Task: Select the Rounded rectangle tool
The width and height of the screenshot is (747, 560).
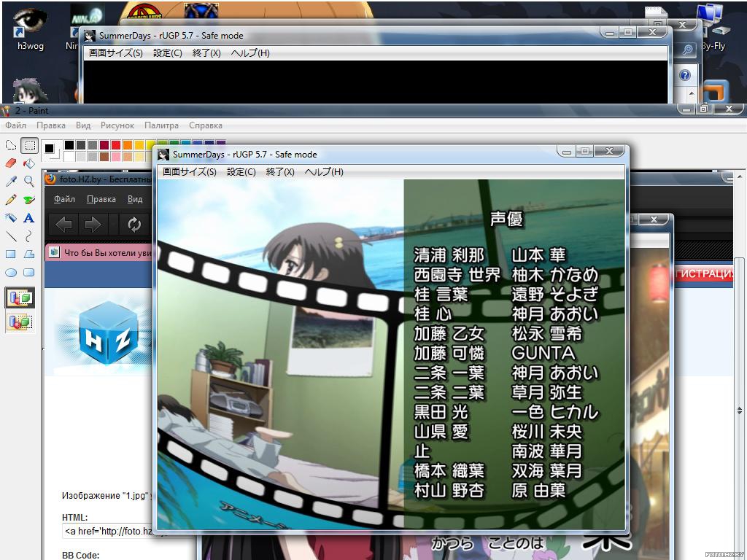Action: tap(29, 273)
